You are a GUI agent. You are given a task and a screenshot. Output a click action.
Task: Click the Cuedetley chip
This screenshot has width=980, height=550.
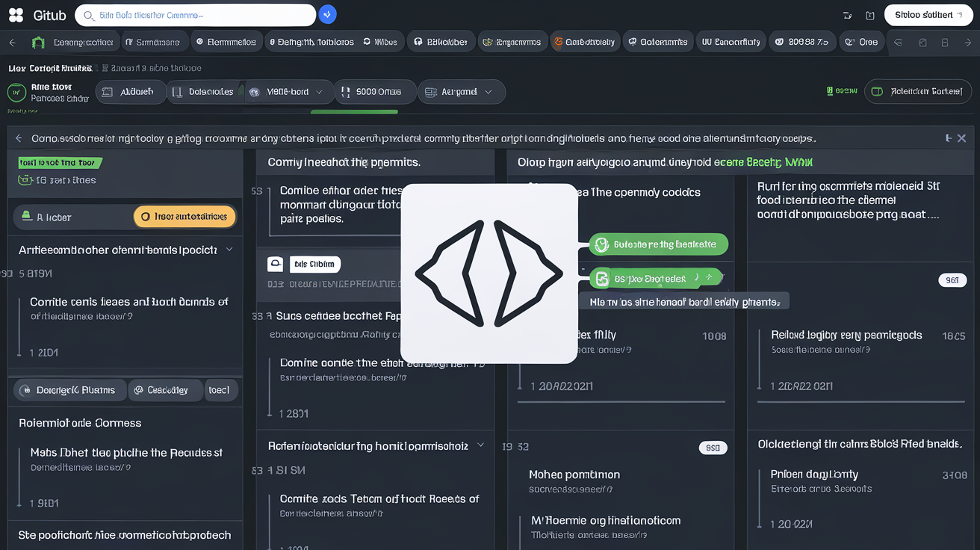coord(165,390)
